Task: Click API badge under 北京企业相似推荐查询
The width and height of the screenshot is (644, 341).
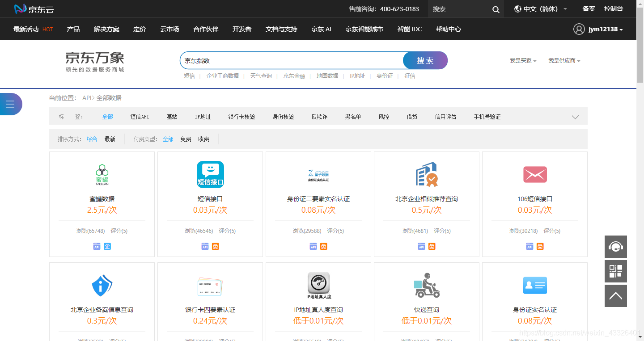Action: (x=421, y=246)
